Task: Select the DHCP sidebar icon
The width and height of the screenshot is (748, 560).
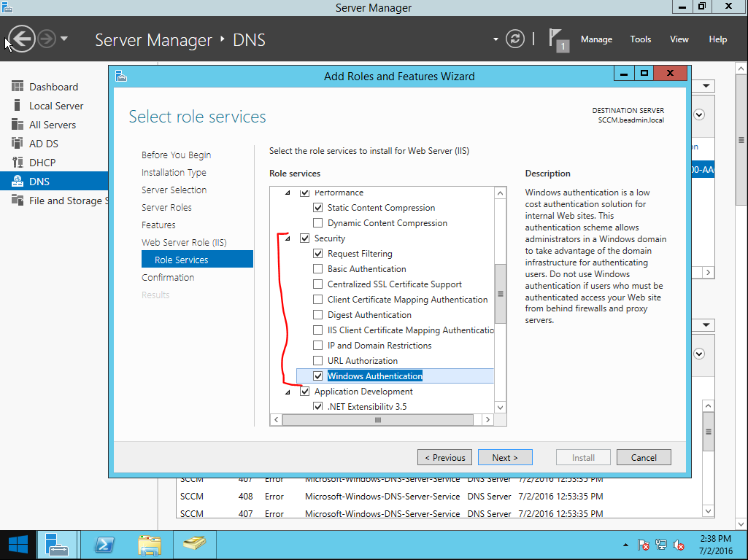Action: (18, 162)
